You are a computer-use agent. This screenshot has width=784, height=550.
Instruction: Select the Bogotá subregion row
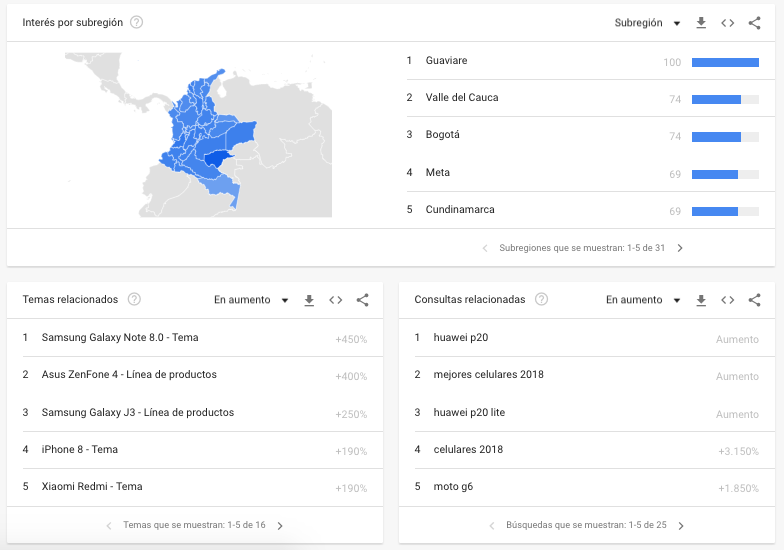[590, 136]
